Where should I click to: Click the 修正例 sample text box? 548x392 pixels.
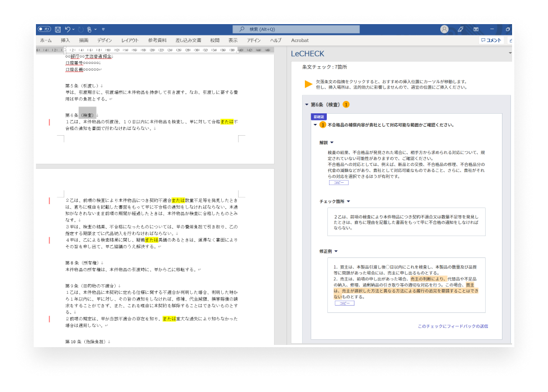407,285
